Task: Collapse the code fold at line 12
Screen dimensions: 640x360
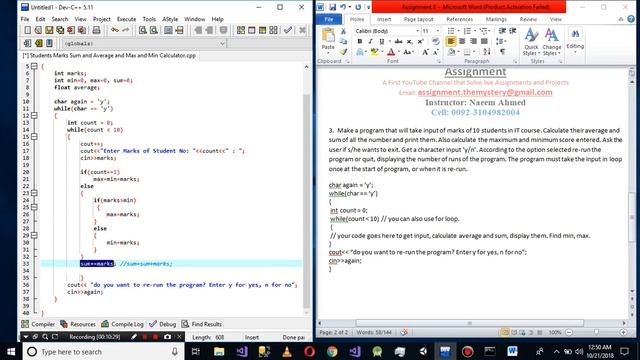Action: (x=34, y=116)
